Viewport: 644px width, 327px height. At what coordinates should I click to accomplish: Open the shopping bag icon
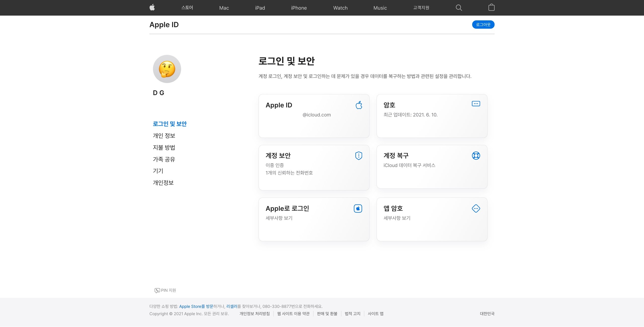coord(491,8)
